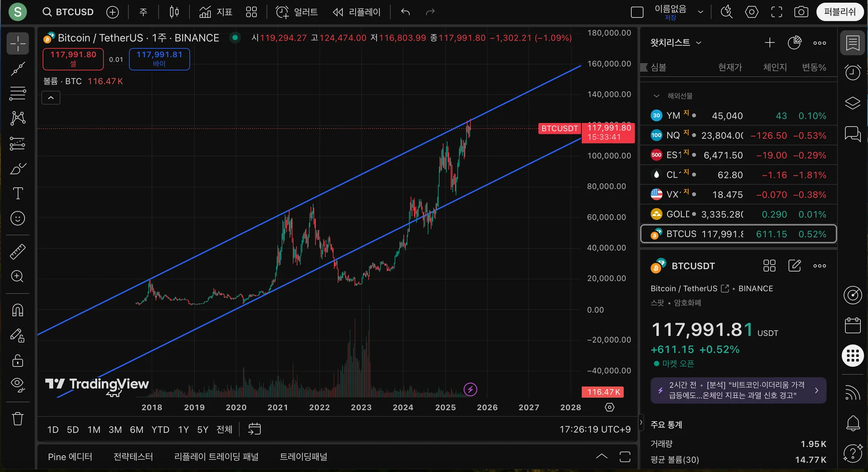Open the indicator templates grid

251,12
